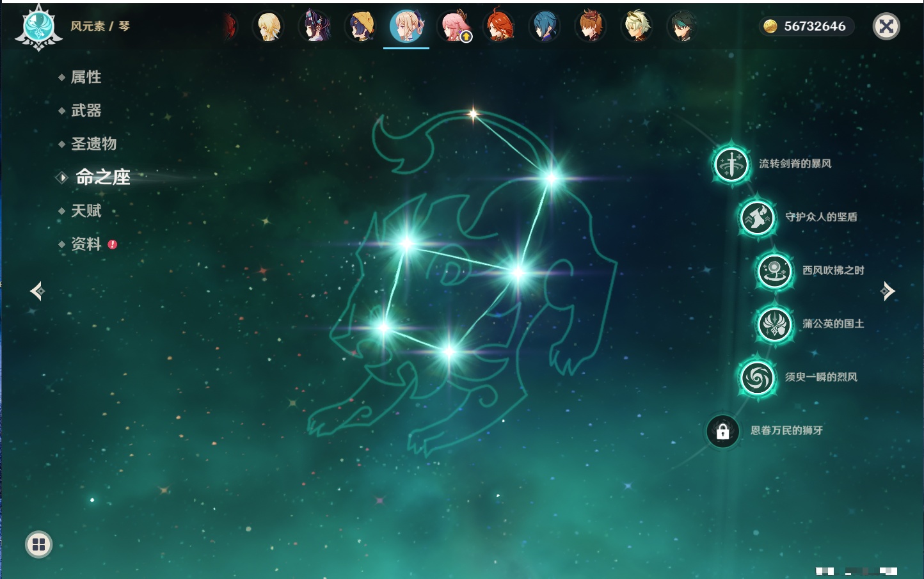The image size is (924, 579).
Task: Select the dark-green-haired character avatar
Action: (x=682, y=26)
